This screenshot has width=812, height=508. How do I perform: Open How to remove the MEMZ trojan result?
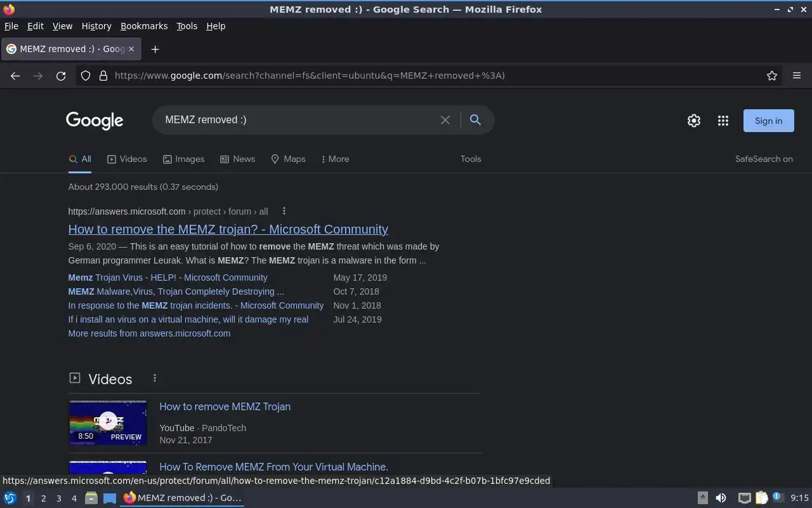coord(228,229)
